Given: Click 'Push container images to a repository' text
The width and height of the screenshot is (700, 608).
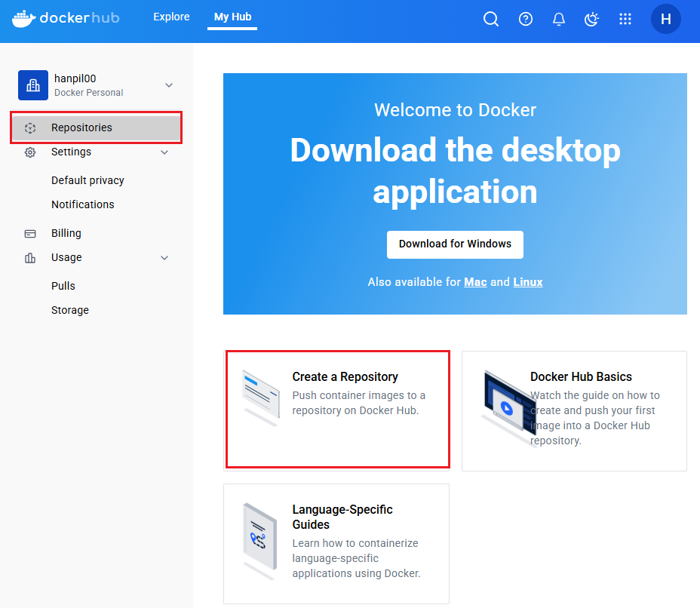Looking at the screenshot, I should [x=359, y=403].
